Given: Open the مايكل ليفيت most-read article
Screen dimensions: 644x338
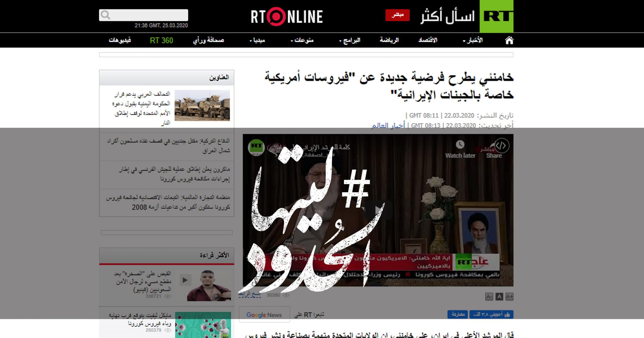Looking at the screenshot, I should tap(140, 319).
